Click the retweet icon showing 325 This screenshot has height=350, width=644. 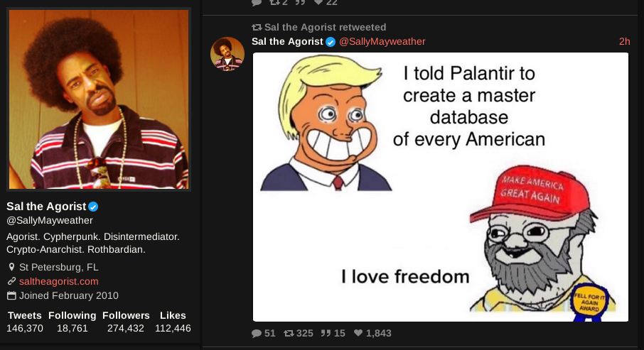click(289, 333)
